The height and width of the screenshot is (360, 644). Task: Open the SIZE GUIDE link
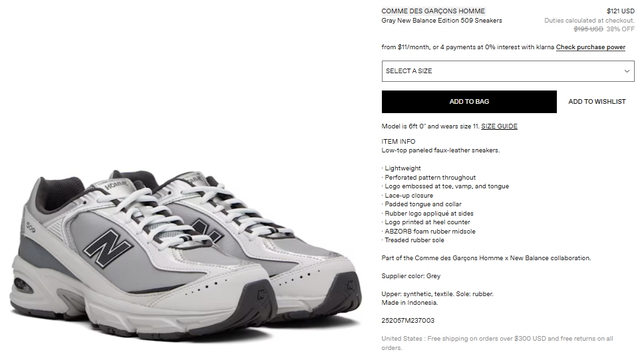pos(499,126)
